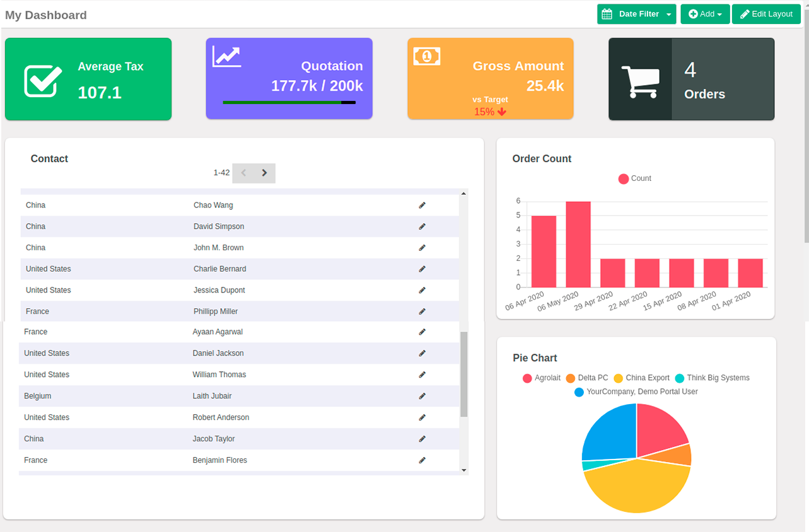Click the 06 May 2020 bar in Order Count
Image resolution: width=809 pixels, height=532 pixels.
[x=578, y=245]
